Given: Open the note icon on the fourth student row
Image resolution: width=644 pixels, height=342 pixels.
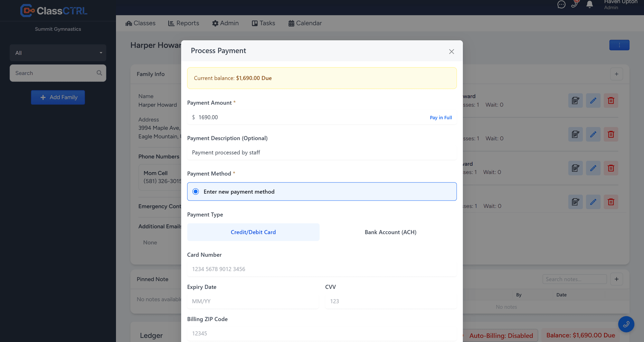Looking at the screenshot, I should (575, 202).
